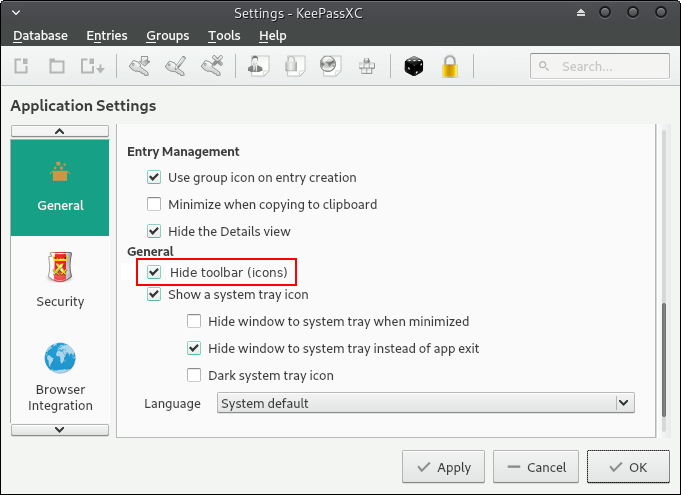Screen dimensions: 681x495
Task: Uncheck Hide the Details view
Action: point(154,231)
